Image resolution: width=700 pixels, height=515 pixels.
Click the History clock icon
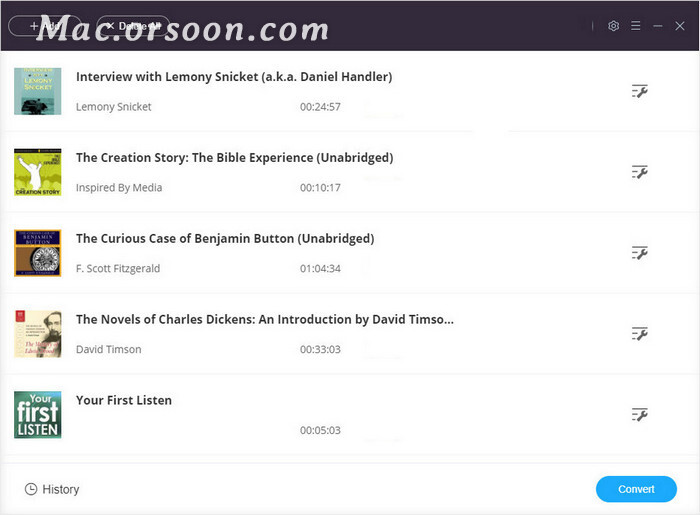(31, 489)
